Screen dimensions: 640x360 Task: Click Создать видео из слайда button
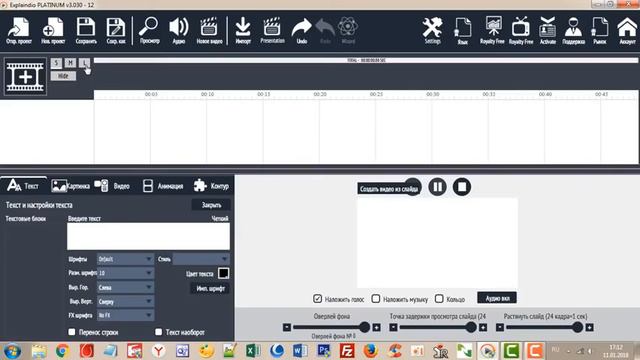pyautogui.click(x=389, y=189)
